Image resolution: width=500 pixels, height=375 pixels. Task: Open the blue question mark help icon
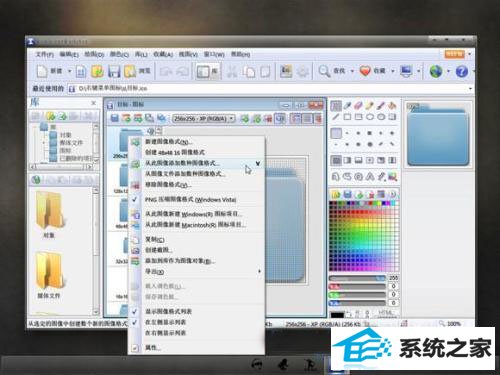pyautogui.click(x=462, y=71)
